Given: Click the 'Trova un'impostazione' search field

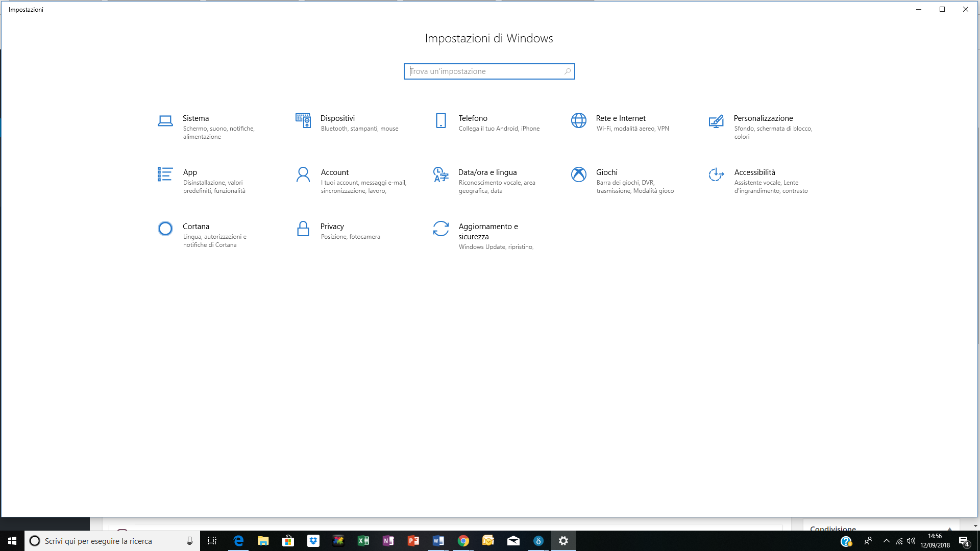Looking at the screenshot, I should (489, 71).
